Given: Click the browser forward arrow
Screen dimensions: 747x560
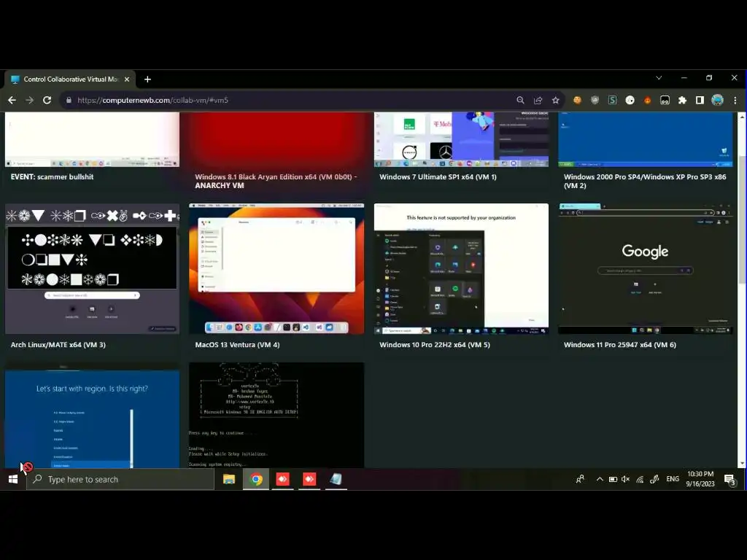Looking at the screenshot, I should click(x=29, y=100).
